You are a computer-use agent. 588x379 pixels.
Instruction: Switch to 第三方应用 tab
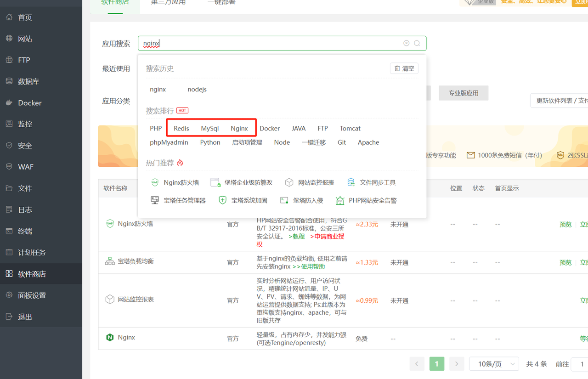[168, 2]
